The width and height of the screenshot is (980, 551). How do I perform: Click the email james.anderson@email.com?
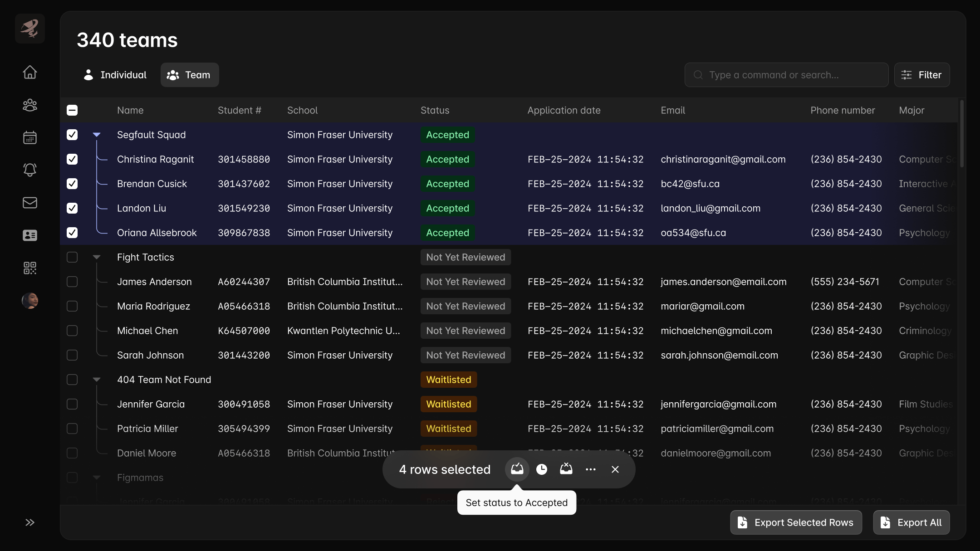pyautogui.click(x=724, y=282)
